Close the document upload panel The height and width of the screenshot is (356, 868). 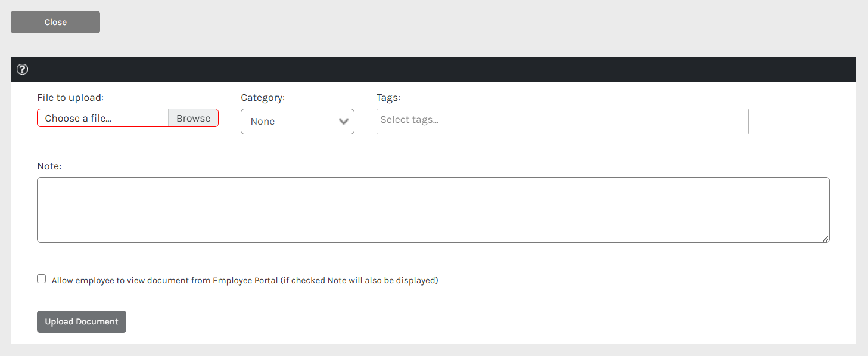click(x=55, y=22)
